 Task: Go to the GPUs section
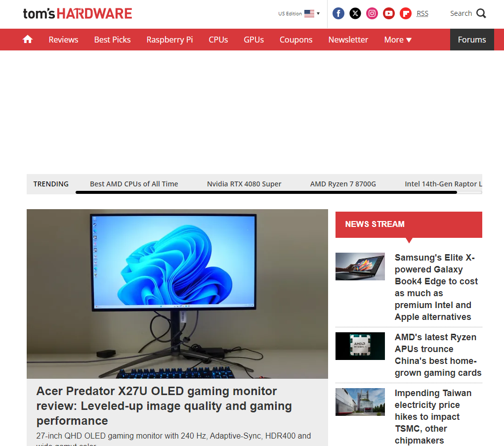point(253,40)
